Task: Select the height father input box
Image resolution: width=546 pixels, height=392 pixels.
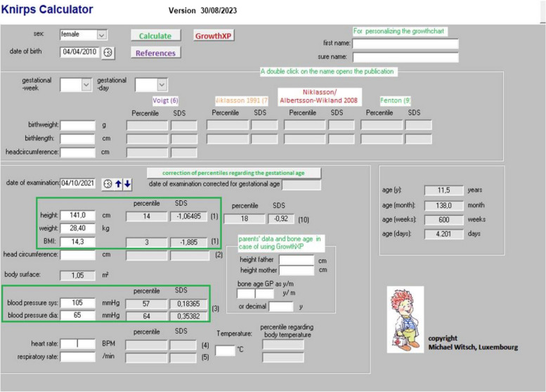Action: [297, 259]
